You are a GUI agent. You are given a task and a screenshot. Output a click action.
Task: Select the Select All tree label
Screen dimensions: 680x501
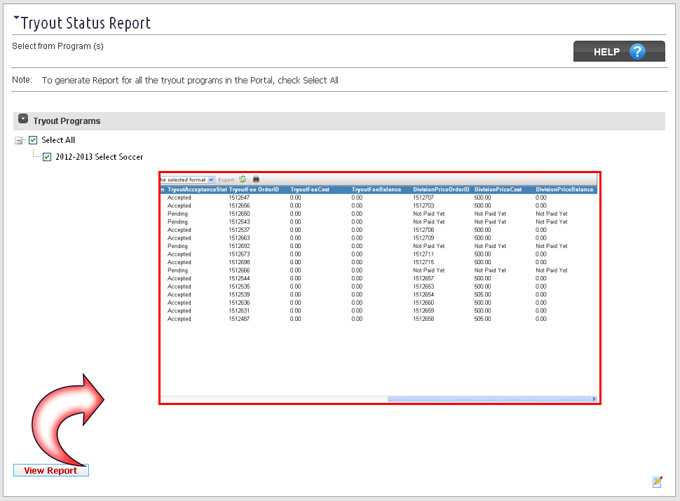[x=58, y=140]
